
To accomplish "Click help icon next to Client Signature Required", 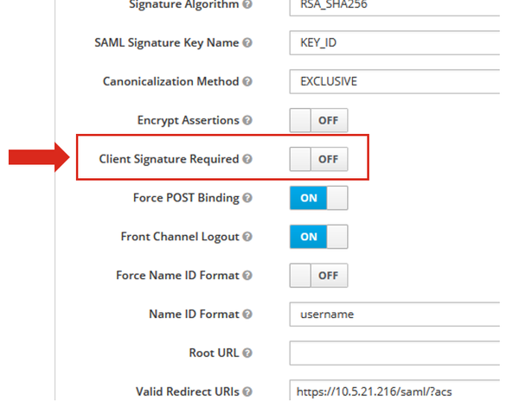I will [x=247, y=159].
